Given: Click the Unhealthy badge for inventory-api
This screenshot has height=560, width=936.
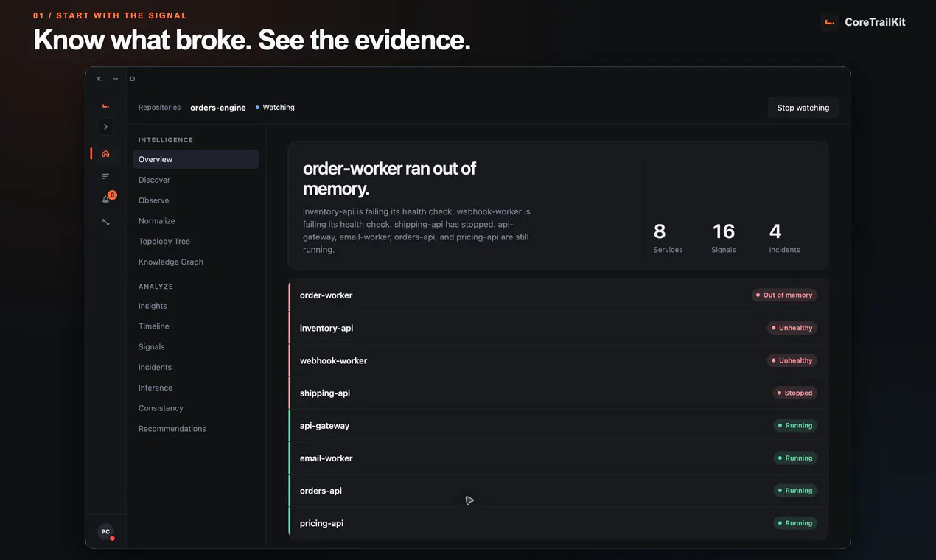Looking at the screenshot, I should [x=792, y=328].
